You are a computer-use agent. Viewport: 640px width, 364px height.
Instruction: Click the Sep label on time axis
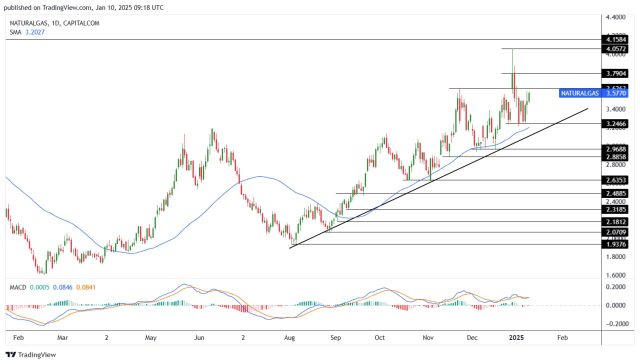pyautogui.click(x=335, y=338)
